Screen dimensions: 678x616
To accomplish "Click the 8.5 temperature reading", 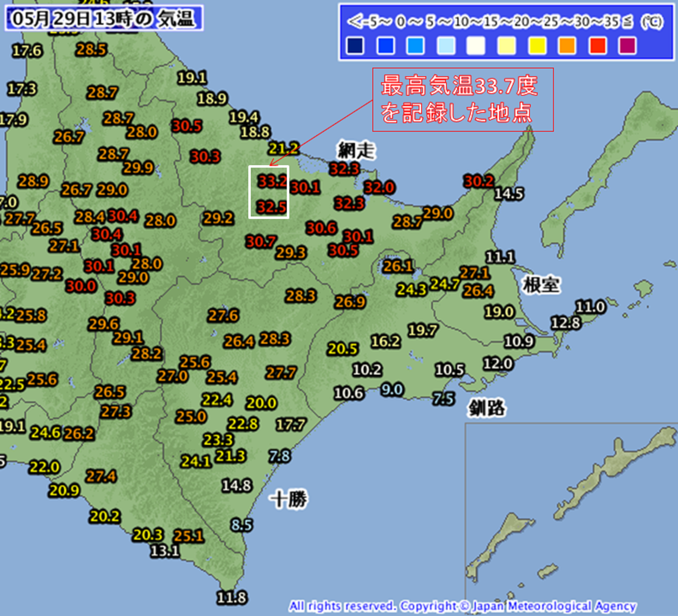I will click(242, 525).
